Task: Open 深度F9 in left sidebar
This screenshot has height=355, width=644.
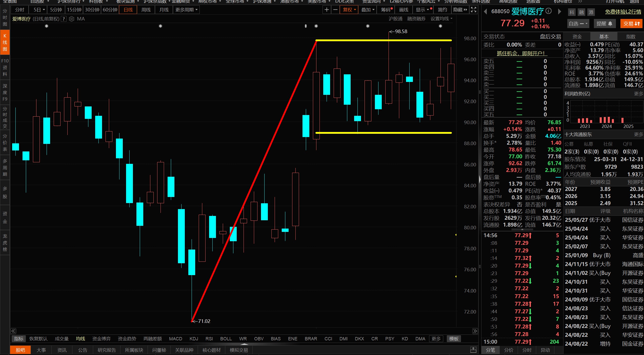Action: point(5,92)
